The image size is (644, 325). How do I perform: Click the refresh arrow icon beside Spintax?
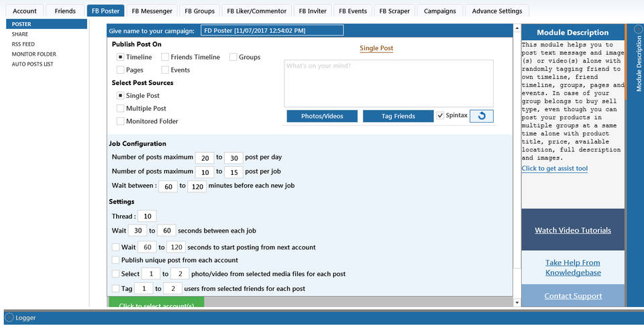481,116
